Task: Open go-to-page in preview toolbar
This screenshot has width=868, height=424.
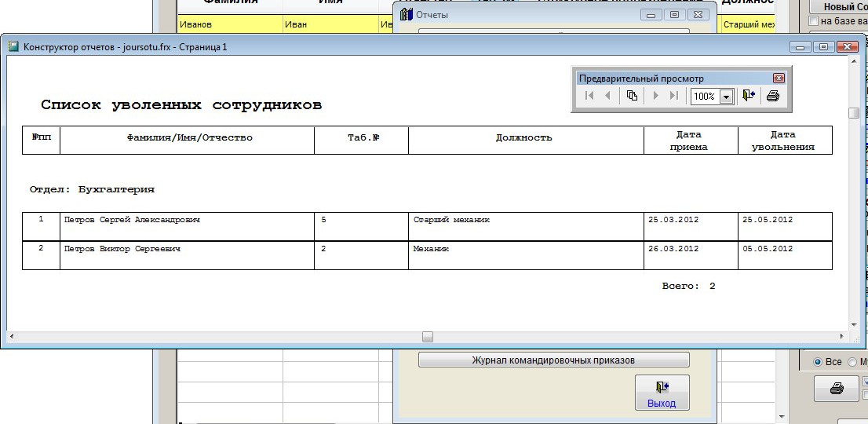Action: click(632, 96)
